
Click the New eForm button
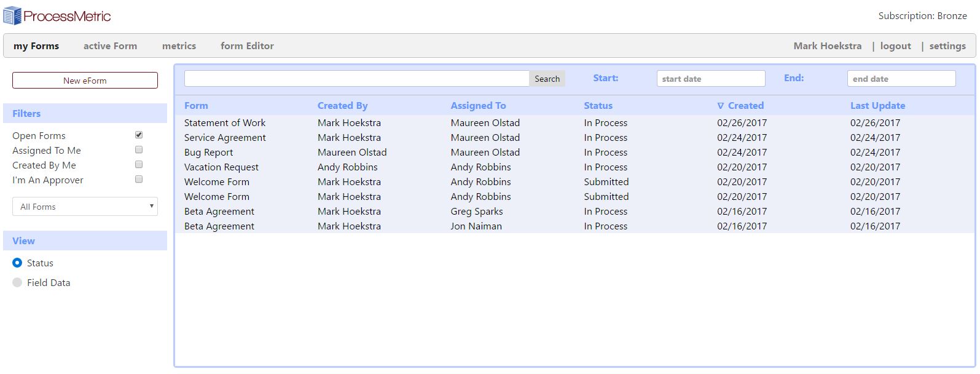[85, 81]
